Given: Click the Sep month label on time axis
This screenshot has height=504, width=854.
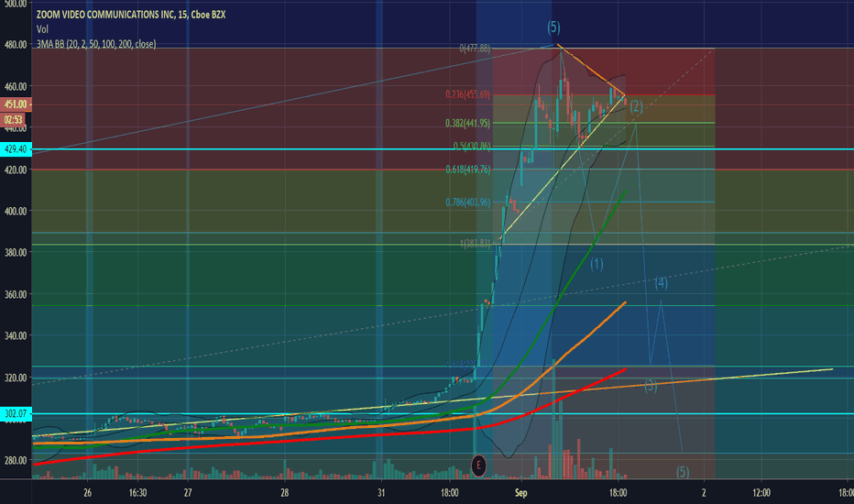Looking at the screenshot, I should coord(521,493).
